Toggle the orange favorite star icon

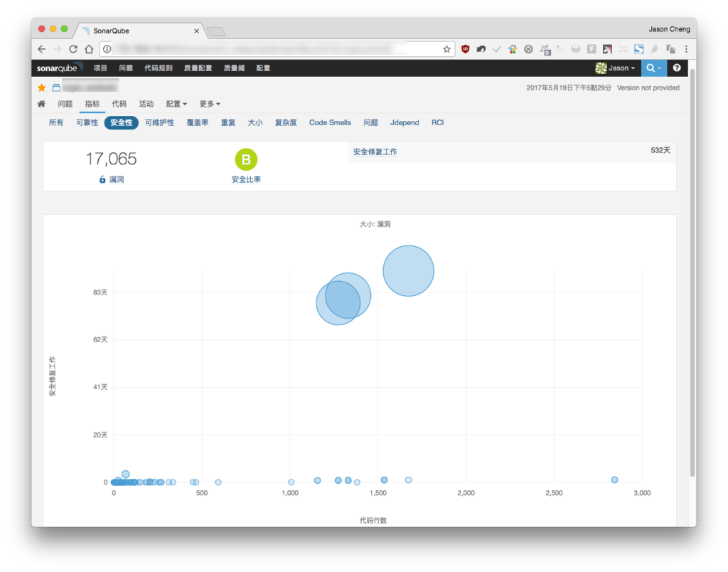pos(42,88)
